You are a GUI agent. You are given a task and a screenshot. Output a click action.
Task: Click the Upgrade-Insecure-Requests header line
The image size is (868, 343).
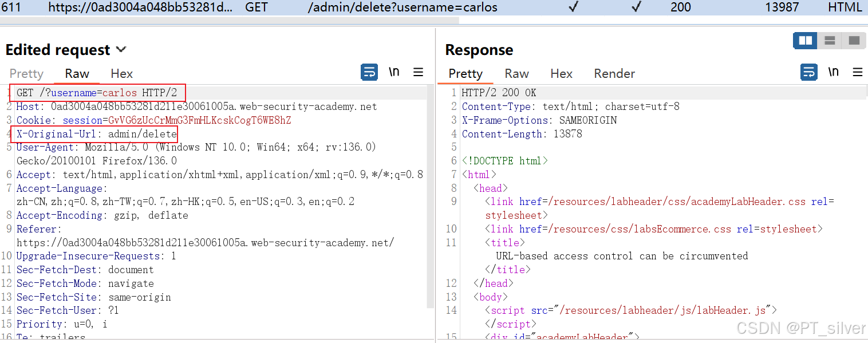[x=96, y=256]
